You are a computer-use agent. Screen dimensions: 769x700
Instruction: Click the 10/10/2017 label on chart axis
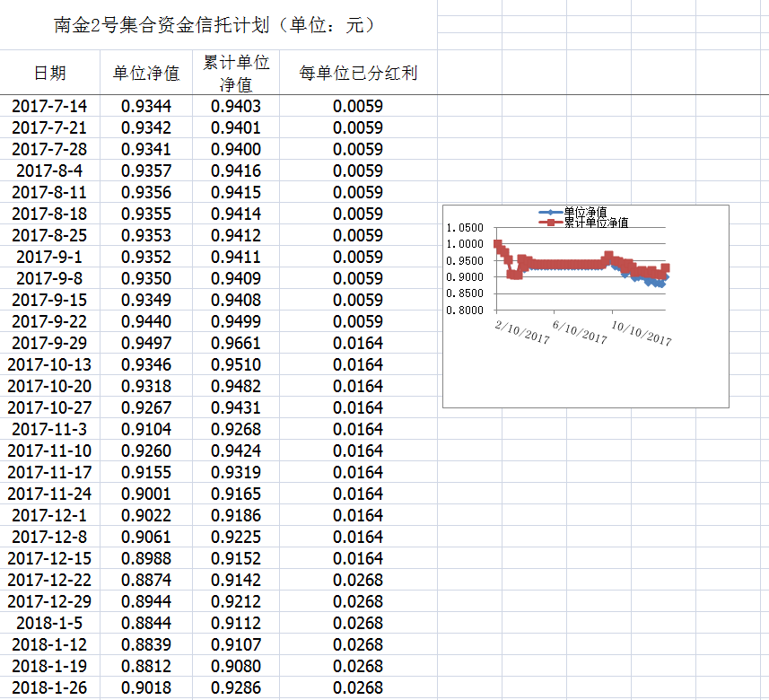tap(641, 331)
